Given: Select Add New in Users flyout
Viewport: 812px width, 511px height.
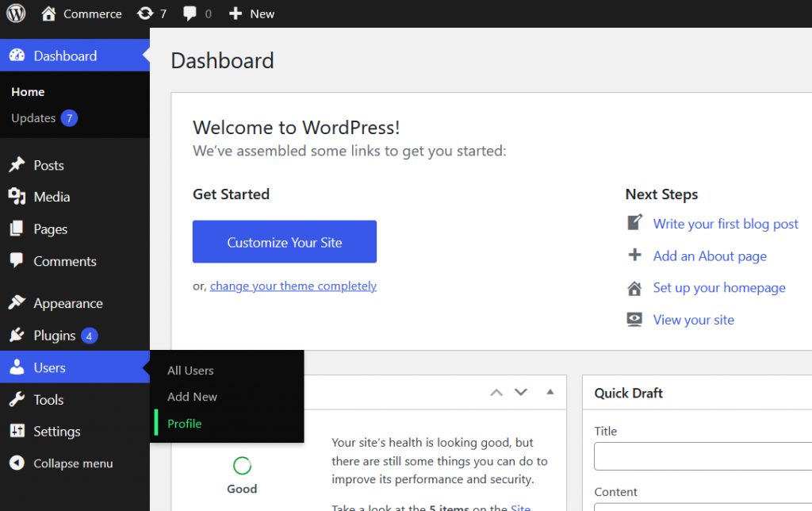Looking at the screenshot, I should click(x=192, y=397).
